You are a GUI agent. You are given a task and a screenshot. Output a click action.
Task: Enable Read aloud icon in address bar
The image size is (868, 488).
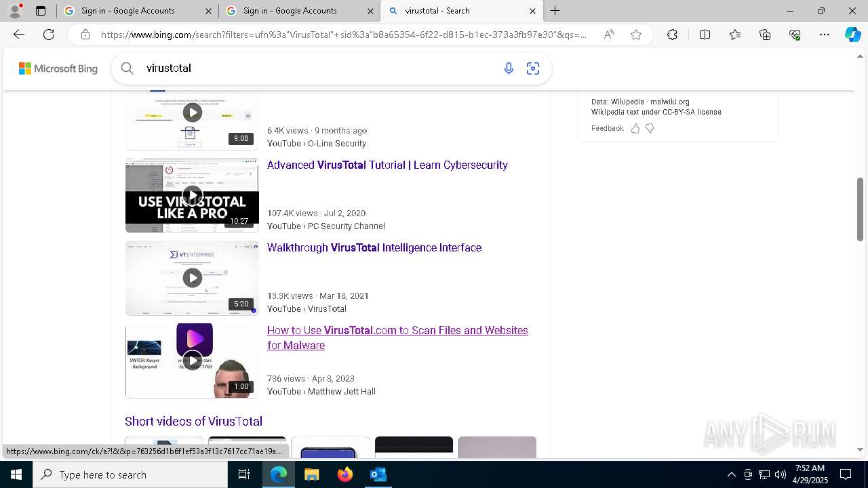point(609,35)
